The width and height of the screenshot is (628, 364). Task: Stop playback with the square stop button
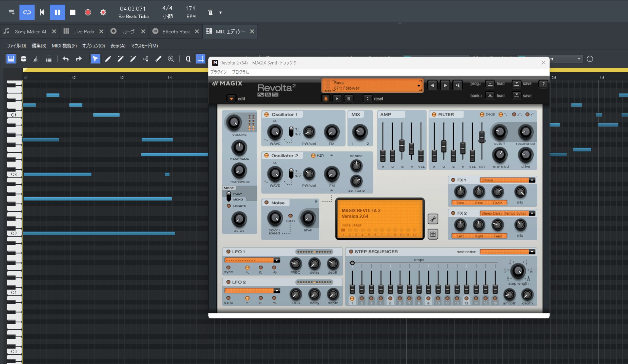pyautogui.click(x=73, y=12)
